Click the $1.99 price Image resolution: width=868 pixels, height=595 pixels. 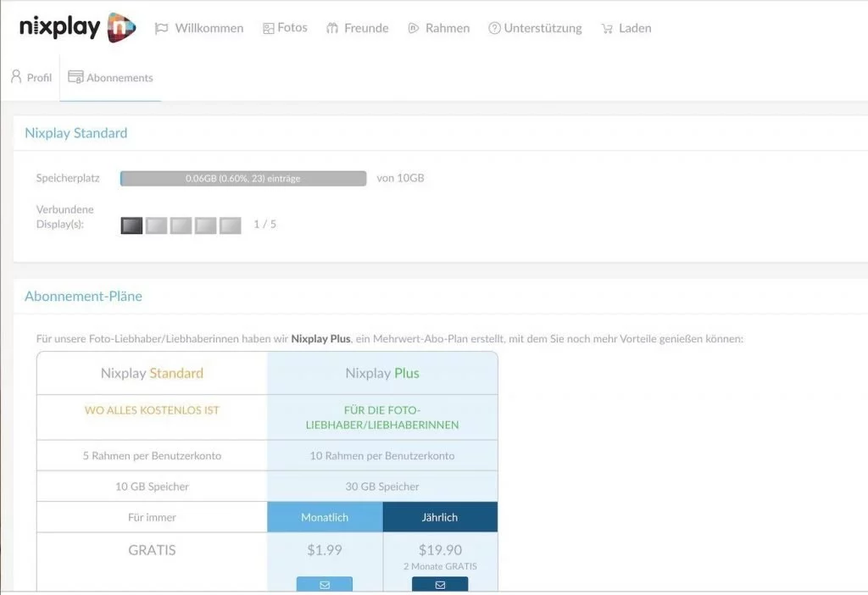pos(325,549)
